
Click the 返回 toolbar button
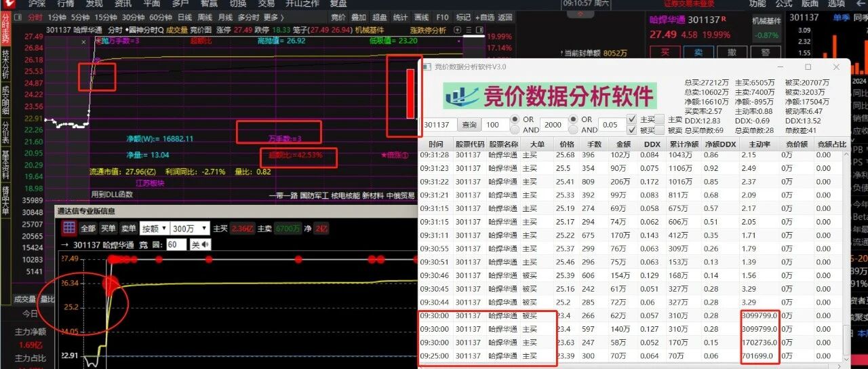click(x=505, y=17)
